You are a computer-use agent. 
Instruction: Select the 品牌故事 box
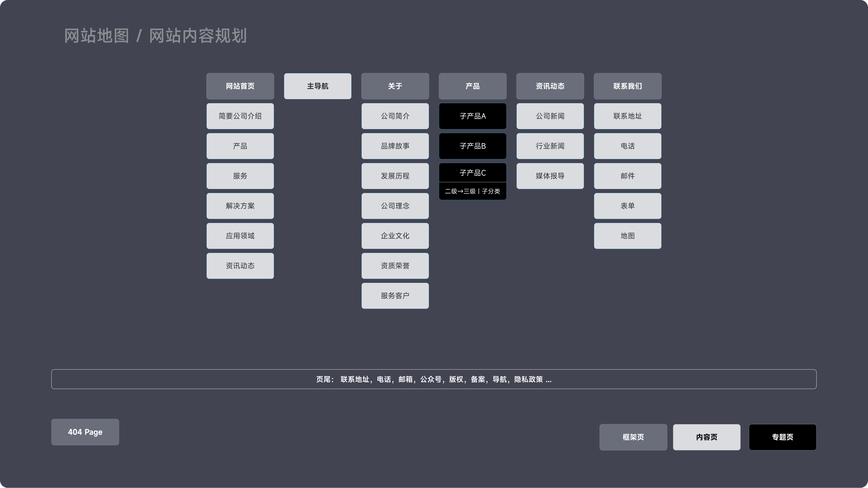pos(395,146)
